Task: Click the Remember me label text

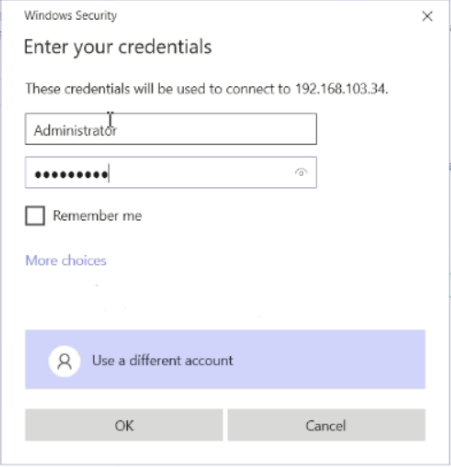Action: [x=97, y=216]
